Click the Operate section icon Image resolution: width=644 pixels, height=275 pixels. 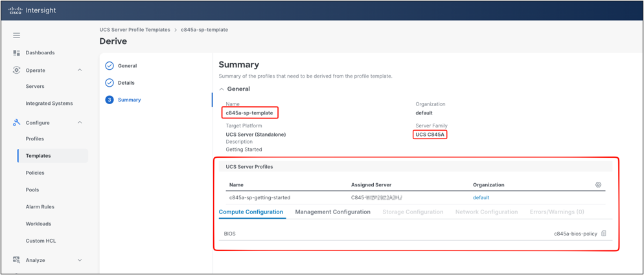tap(16, 70)
